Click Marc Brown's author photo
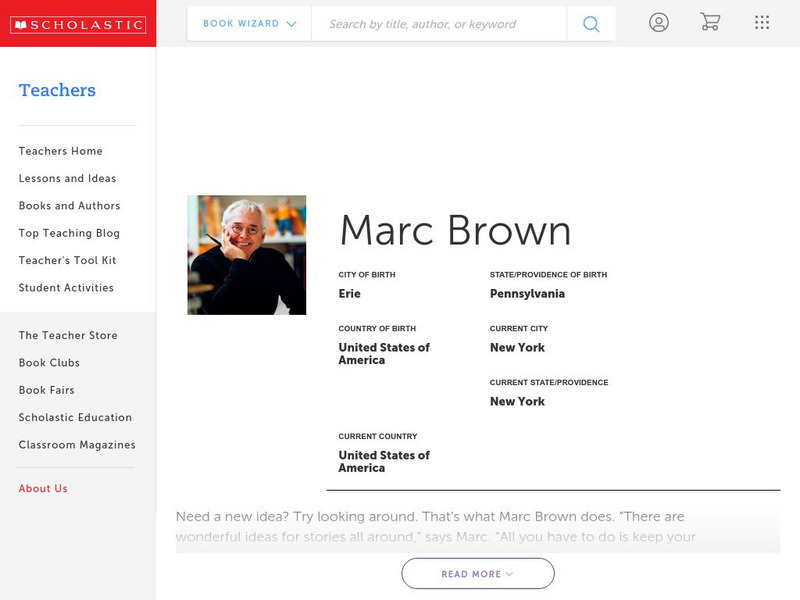 point(246,255)
